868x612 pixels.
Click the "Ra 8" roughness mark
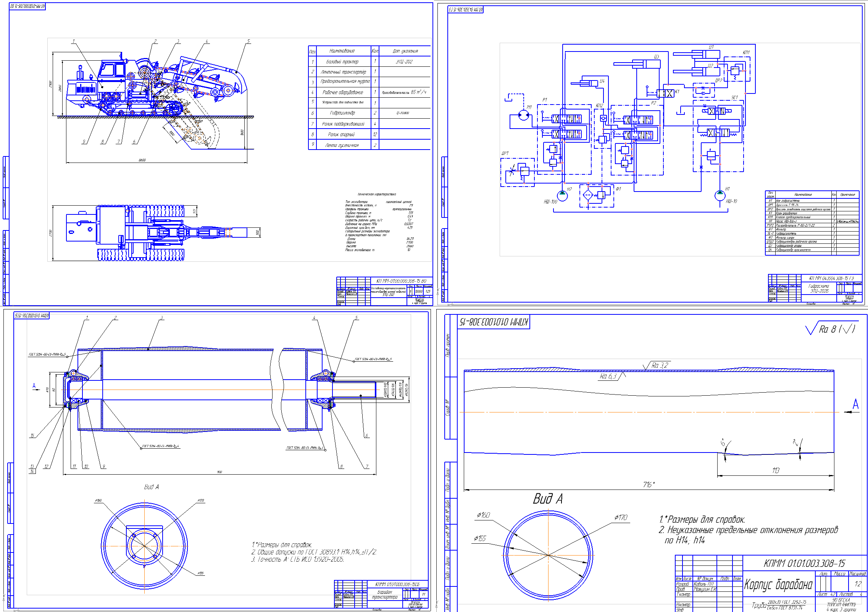click(x=832, y=329)
